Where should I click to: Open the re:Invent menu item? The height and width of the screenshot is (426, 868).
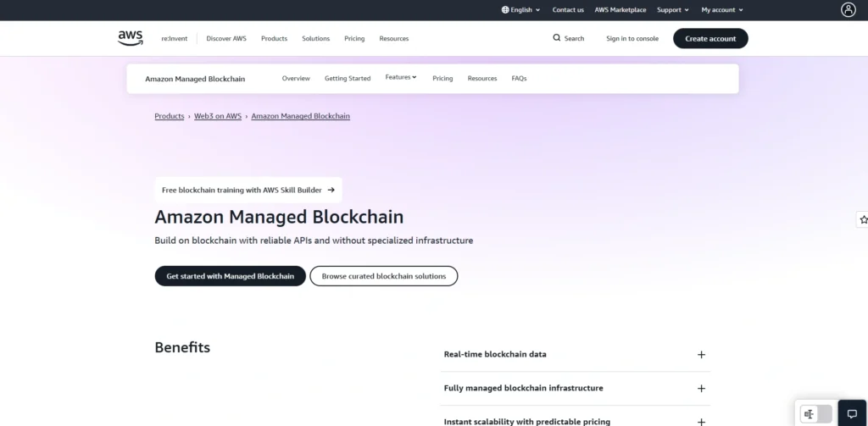[x=175, y=39]
